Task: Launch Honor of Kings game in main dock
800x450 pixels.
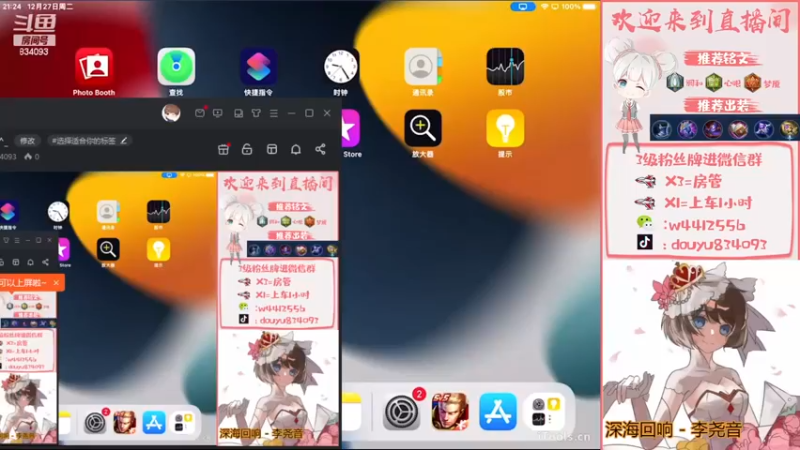Action: pyautogui.click(x=450, y=411)
